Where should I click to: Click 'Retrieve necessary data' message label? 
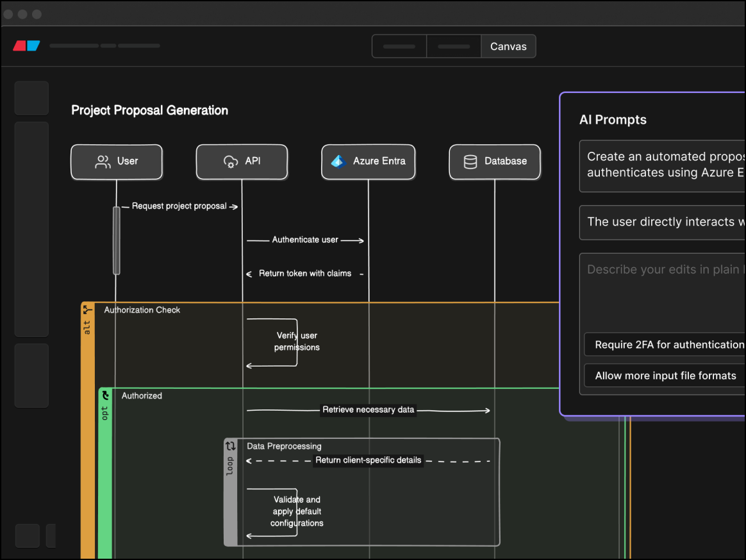tap(369, 409)
